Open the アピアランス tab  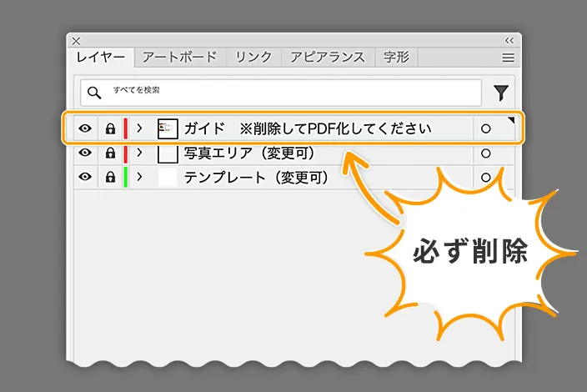pos(328,58)
